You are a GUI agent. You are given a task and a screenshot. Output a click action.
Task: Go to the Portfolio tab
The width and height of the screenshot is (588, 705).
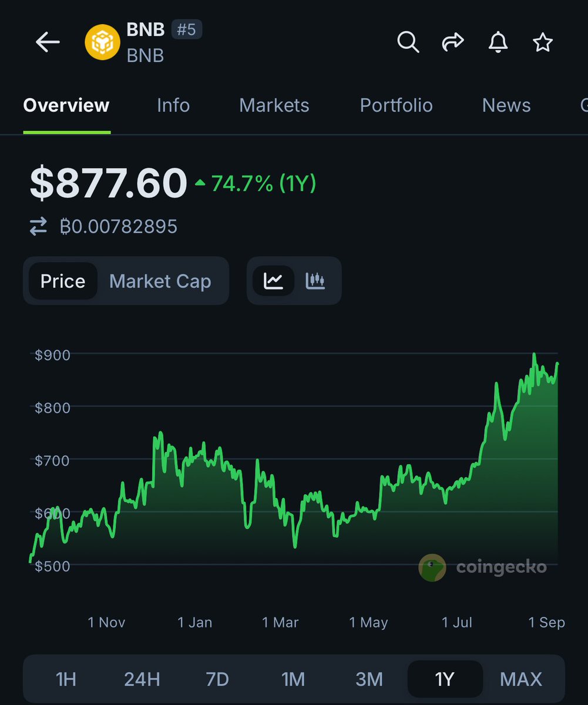tap(396, 105)
